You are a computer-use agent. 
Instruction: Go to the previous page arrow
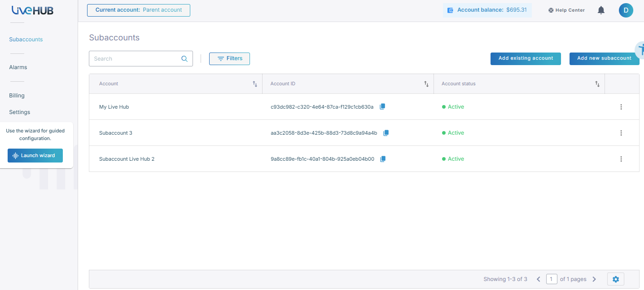tap(539, 279)
